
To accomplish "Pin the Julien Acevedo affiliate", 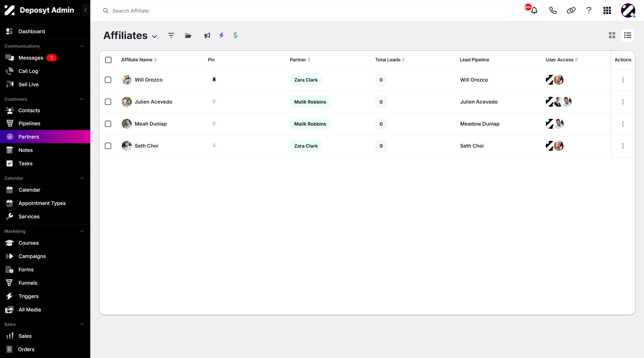I will 214,102.
